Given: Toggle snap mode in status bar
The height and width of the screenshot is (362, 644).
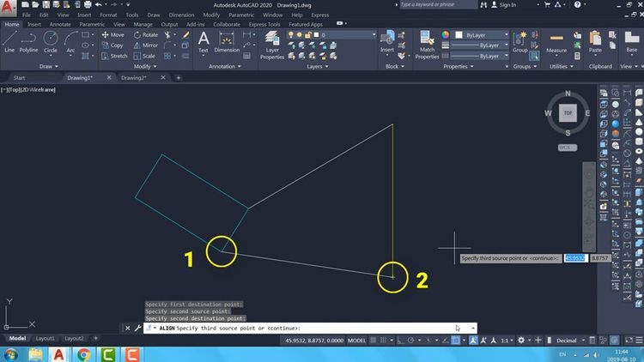Looking at the screenshot, I should 383,341.
